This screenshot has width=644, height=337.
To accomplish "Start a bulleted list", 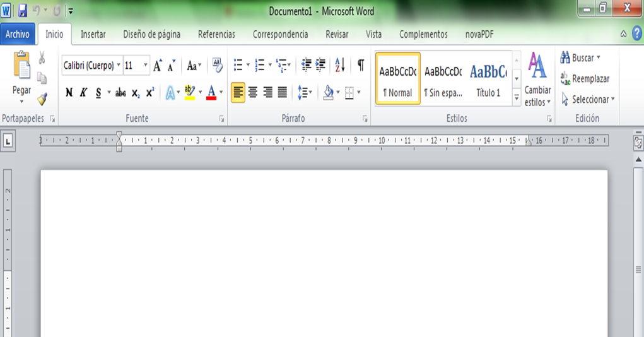I will point(238,65).
